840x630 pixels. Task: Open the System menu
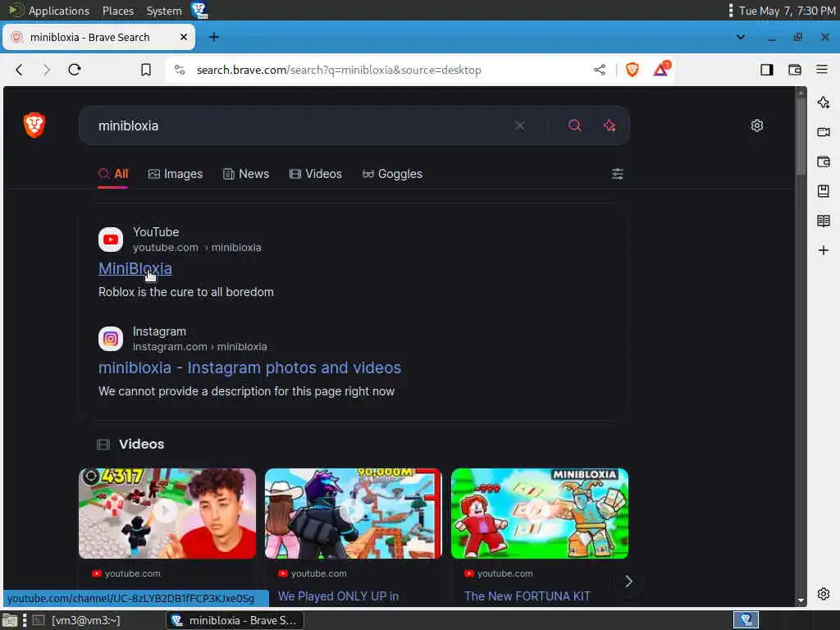click(x=164, y=11)
